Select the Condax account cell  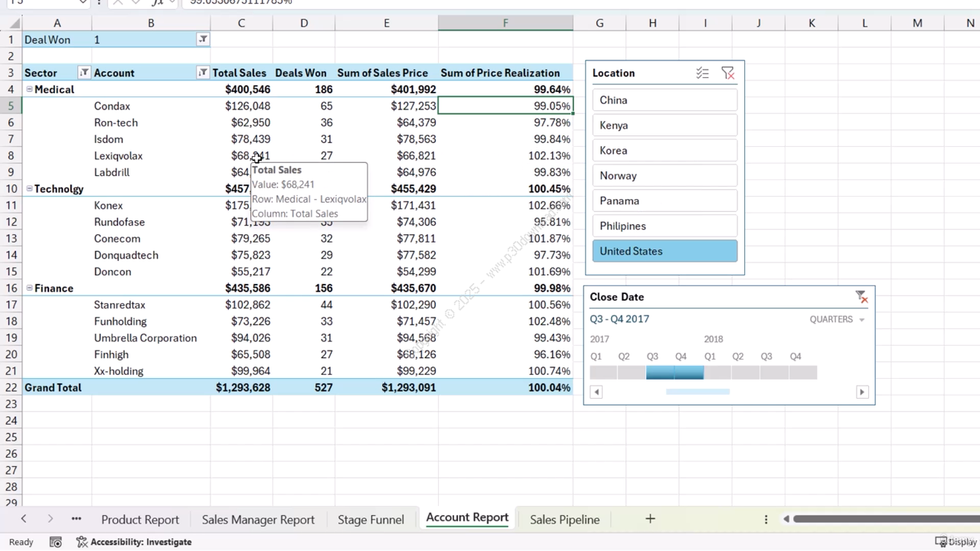point(151,106)
